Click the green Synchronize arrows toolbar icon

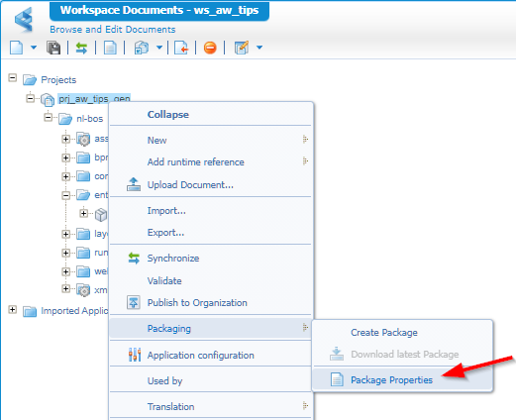point(81,48)
